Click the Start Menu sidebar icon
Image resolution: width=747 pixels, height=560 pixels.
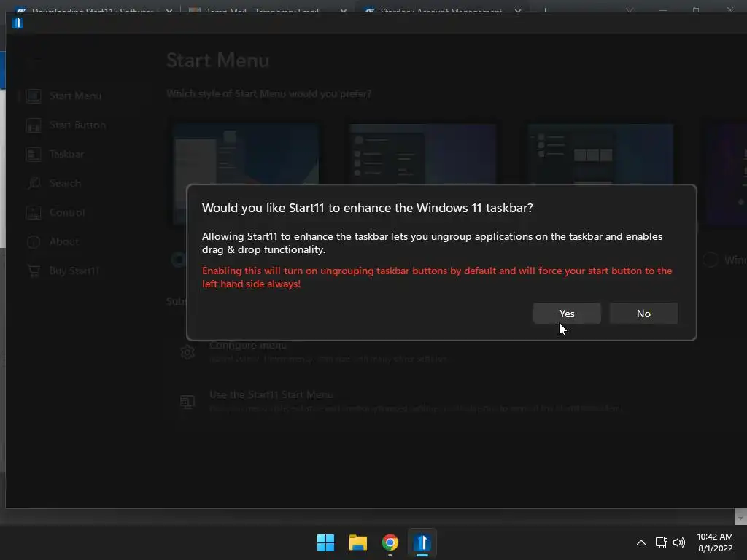(34, 96)
